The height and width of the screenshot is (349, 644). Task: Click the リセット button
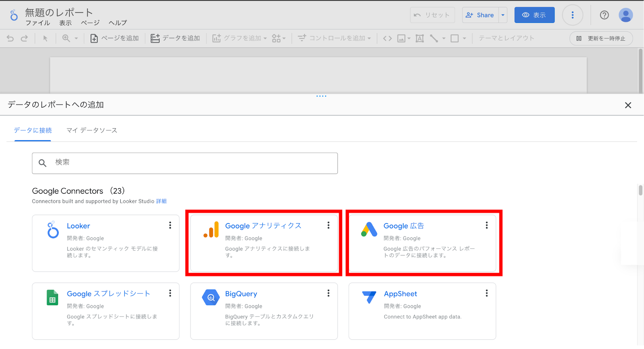click(x=432, y=15)
